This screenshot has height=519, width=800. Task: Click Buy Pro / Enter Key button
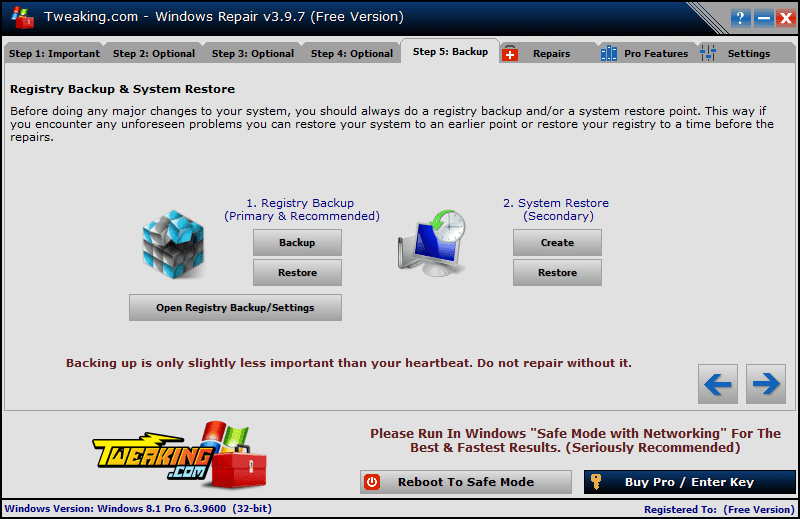pyautogui.click(x=689, y=482)
